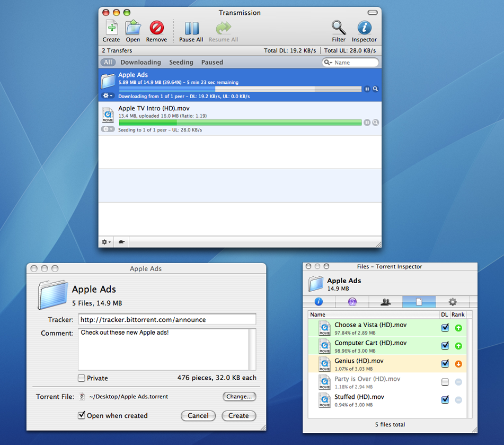The height and width of the screenshot is (445, 504).
Task: Click the Tracker URL input field
Action: (x=167, y=319)
